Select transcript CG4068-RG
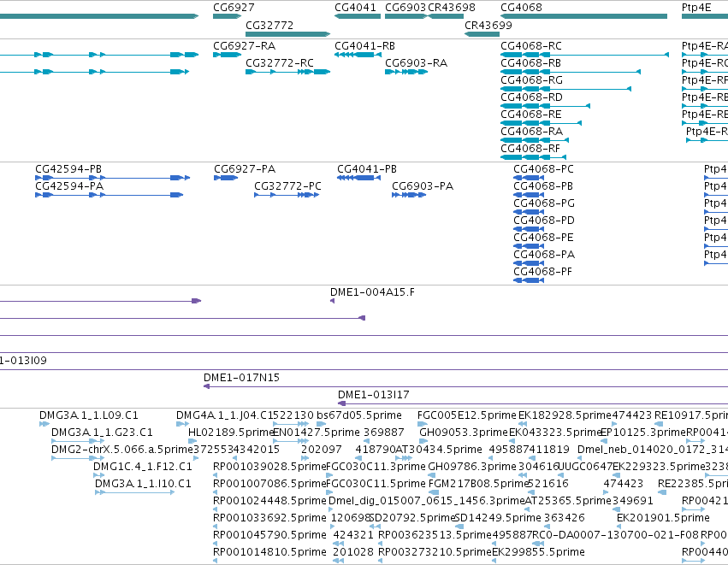Viewport: 728px width, 565px height. (565, 89)
